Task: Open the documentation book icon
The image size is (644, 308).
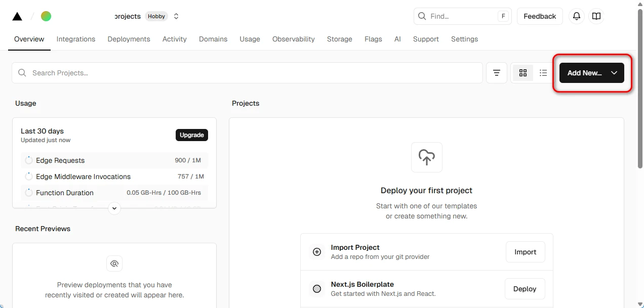Action: (596, 16)
